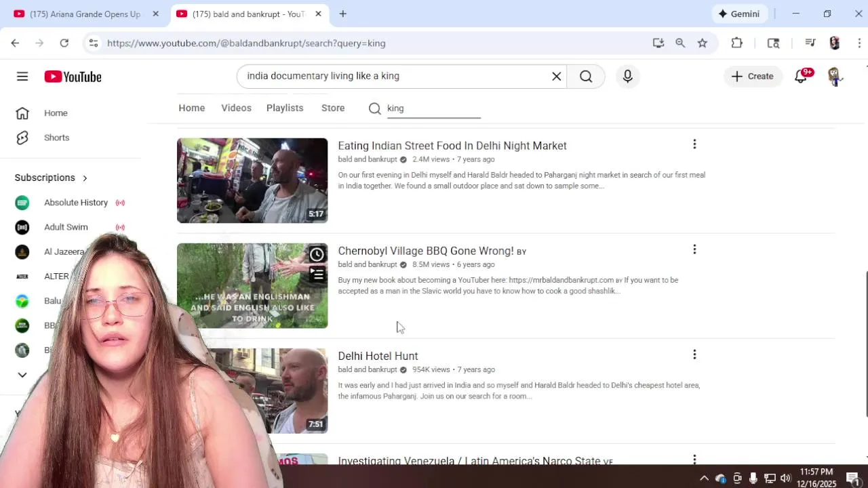Clear the YouTube search box with X
The width and height of the screenshot is (868, 488).
[557, 76]
